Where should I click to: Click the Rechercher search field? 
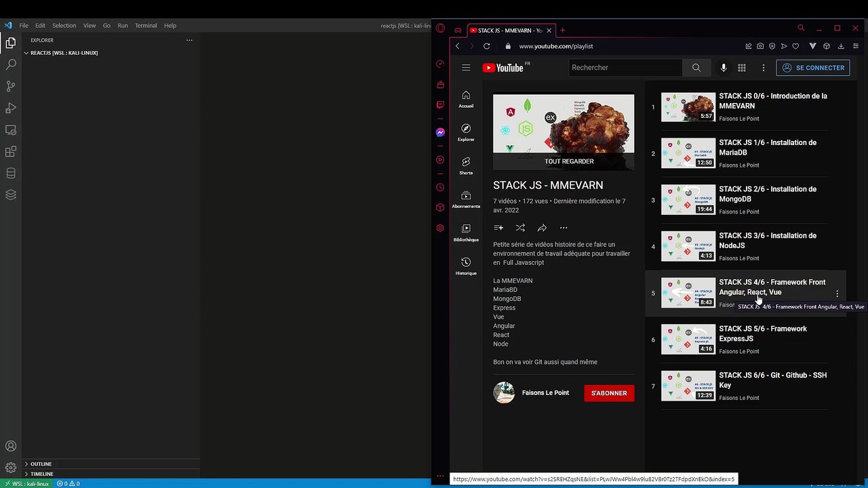tap(625, 68)
